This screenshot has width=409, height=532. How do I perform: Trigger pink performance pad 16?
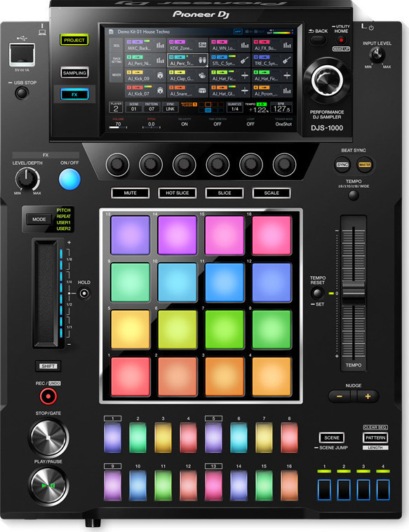coord(271,235)
